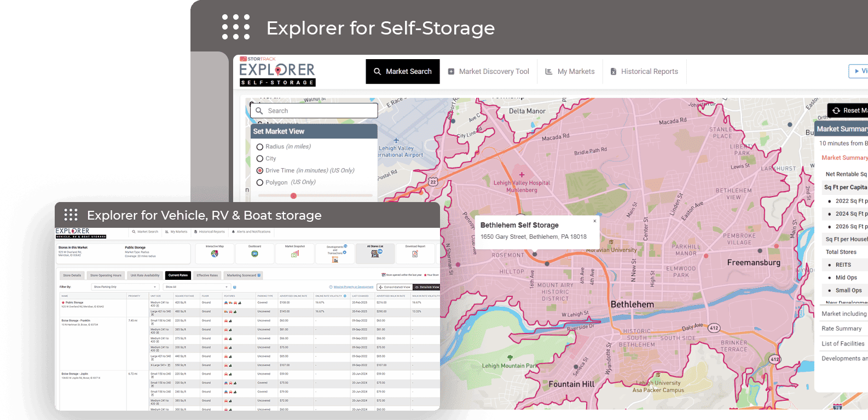Screen dimensions: 868x420
Task: Click the drive time slider handle
Action: pos(293,195)
